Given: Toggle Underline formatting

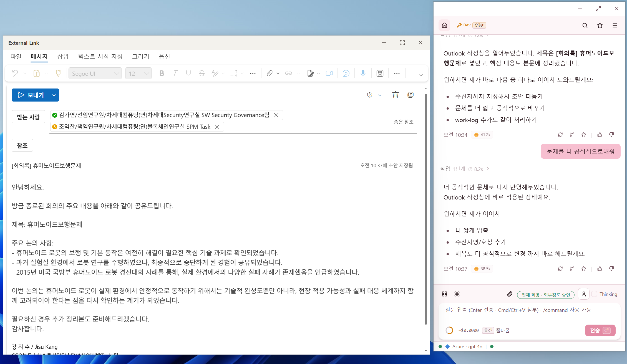Looking at the screenshot, I should (x=188, y=73).
